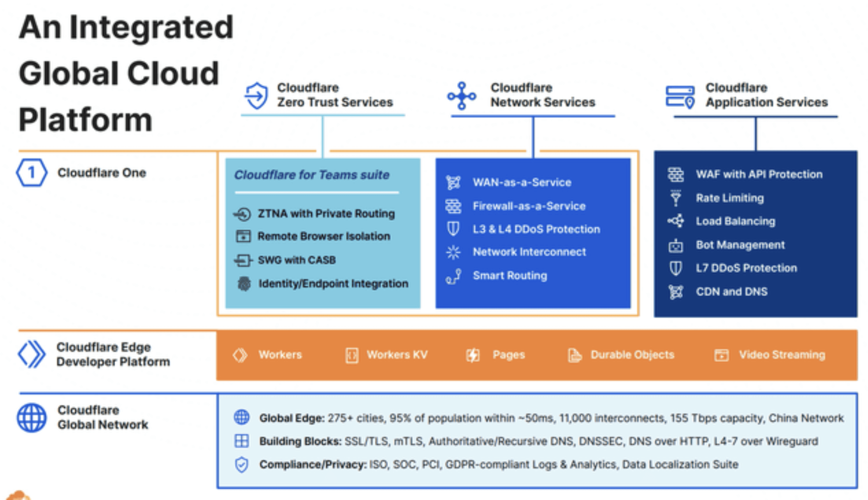Click the WAF with API Protection icon

click(x=676, y=175)
